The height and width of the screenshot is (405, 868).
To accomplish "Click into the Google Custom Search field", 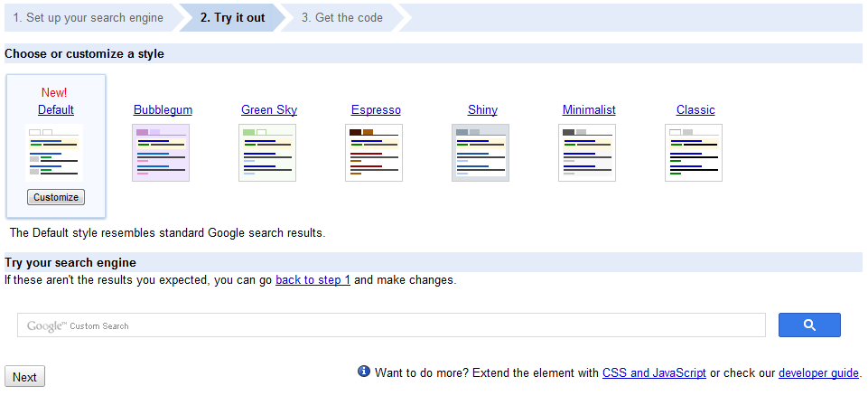I will tap(391, 325).
